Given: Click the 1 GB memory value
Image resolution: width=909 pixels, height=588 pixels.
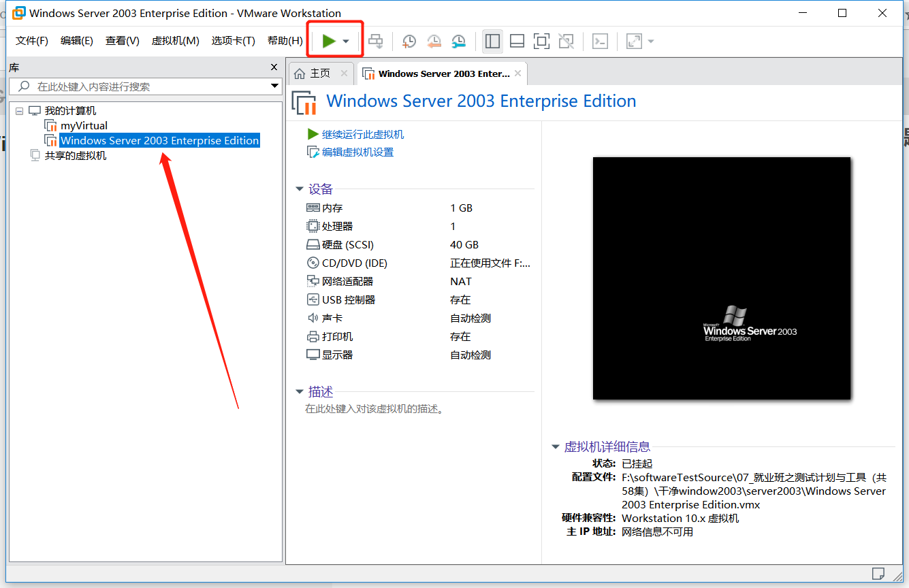Looking at the screenshot, I should pyautogui.click(x=461, y=208).
